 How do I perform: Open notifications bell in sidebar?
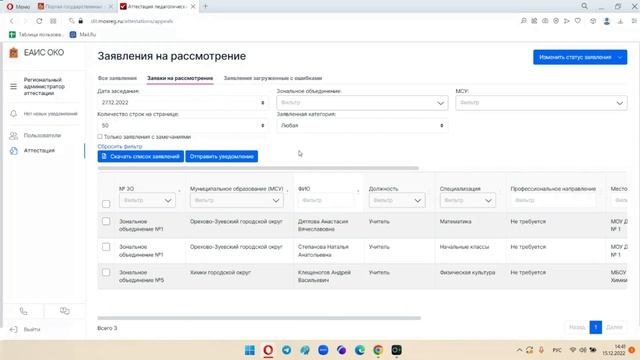tap(13, 113)
